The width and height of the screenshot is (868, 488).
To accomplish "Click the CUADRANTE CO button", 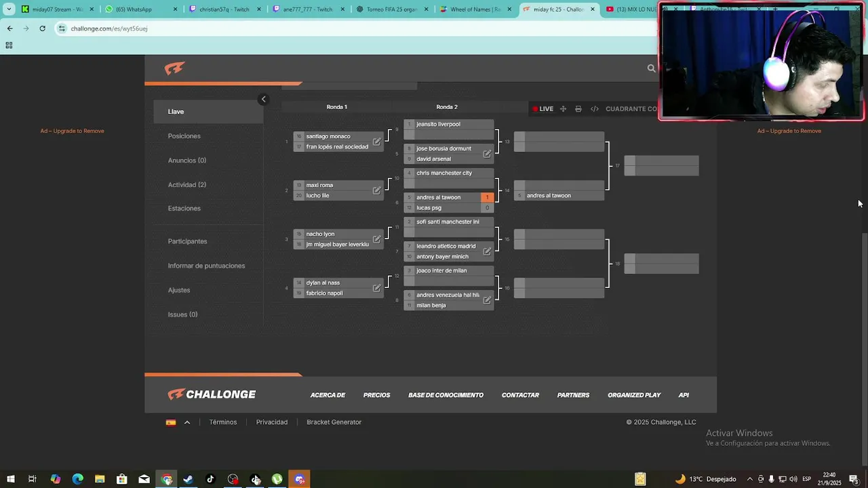I will 631,109.
